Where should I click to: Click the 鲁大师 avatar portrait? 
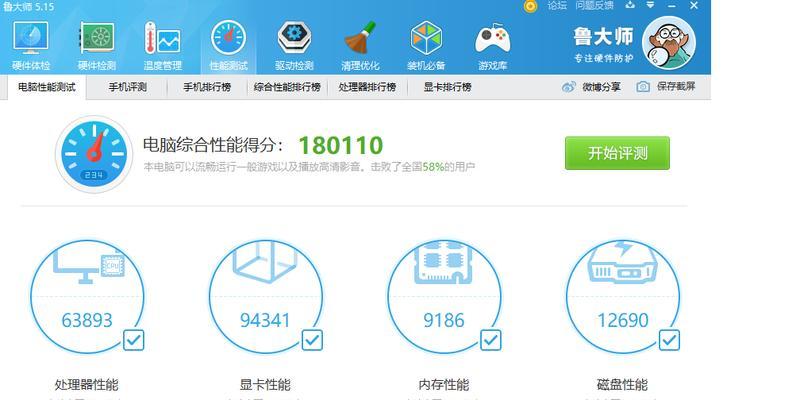pos(669,43)
